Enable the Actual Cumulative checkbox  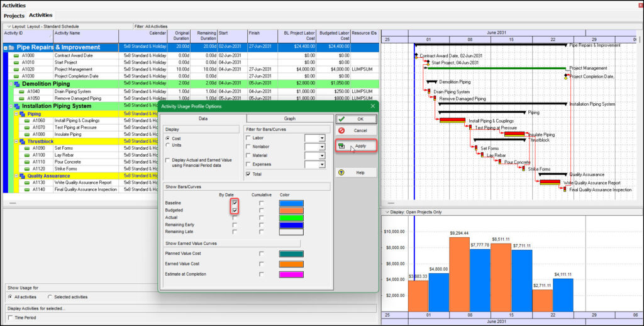[x=262, y=218]
